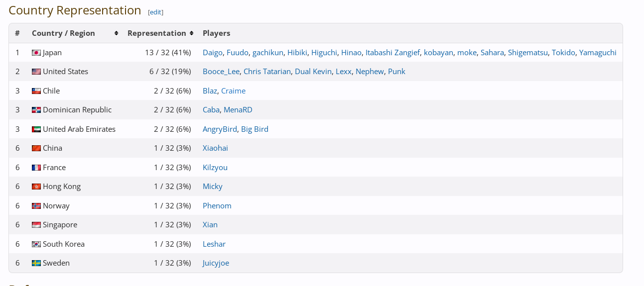Click the France flag icon
Image resolution: width=644 pixels, height=286 pixels.
[x=36, y=168]
